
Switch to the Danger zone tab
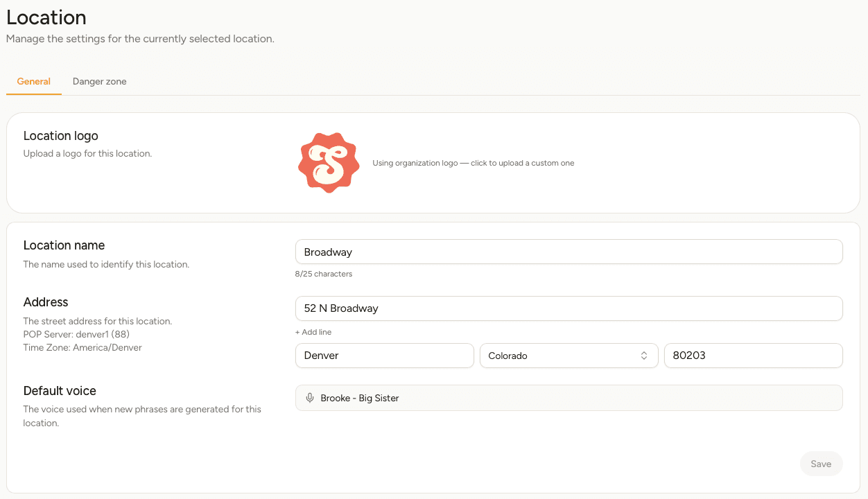100,81
